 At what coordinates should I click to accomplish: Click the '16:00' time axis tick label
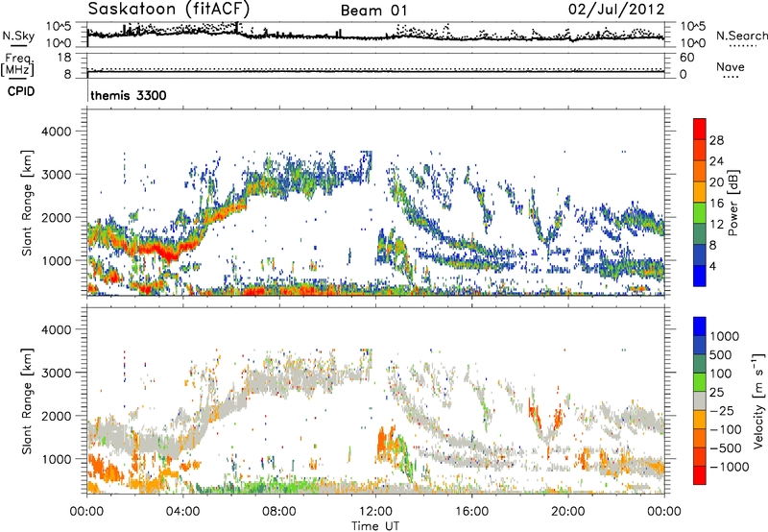pos(471,512)
